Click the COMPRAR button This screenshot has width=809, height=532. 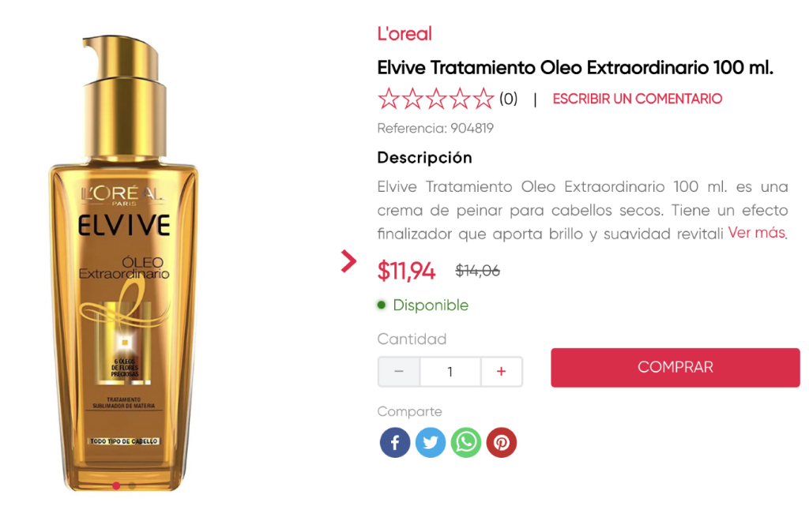pos(675,368)
